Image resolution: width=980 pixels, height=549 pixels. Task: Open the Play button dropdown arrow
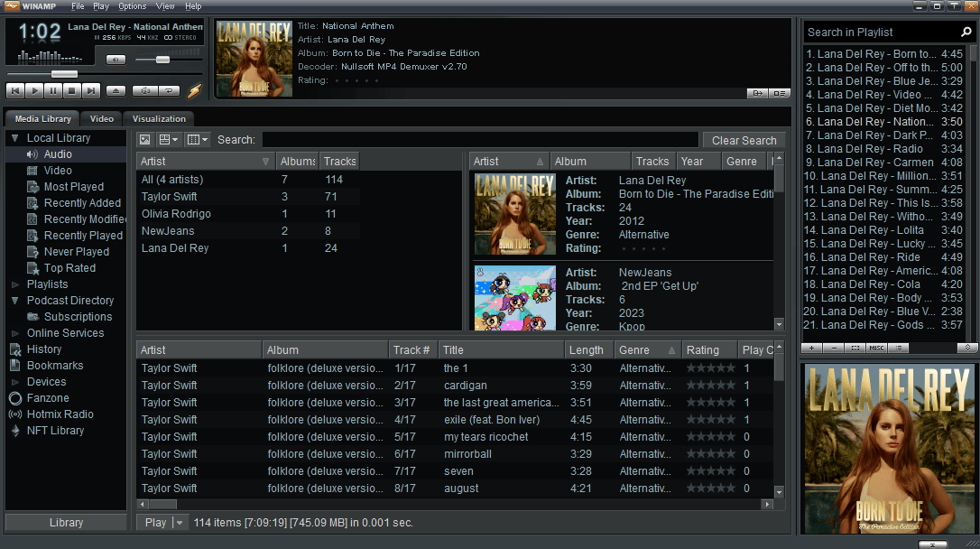(x=180, y=523)
